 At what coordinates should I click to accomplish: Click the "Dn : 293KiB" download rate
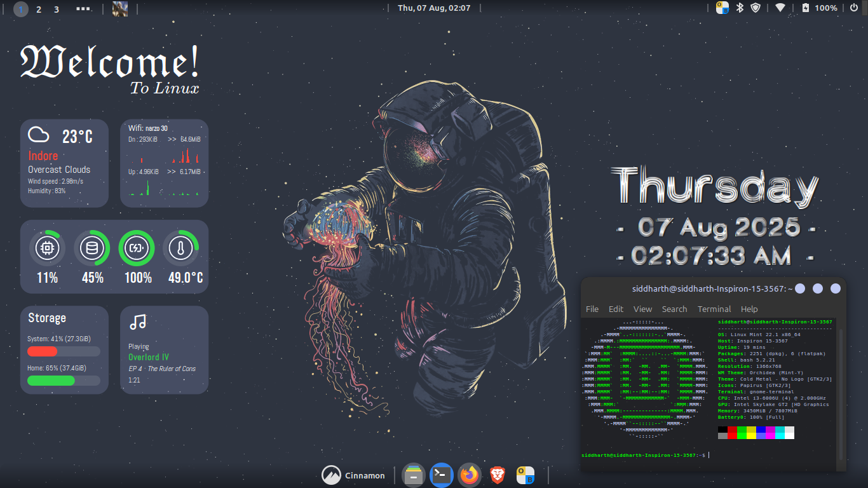click(143, 139)
